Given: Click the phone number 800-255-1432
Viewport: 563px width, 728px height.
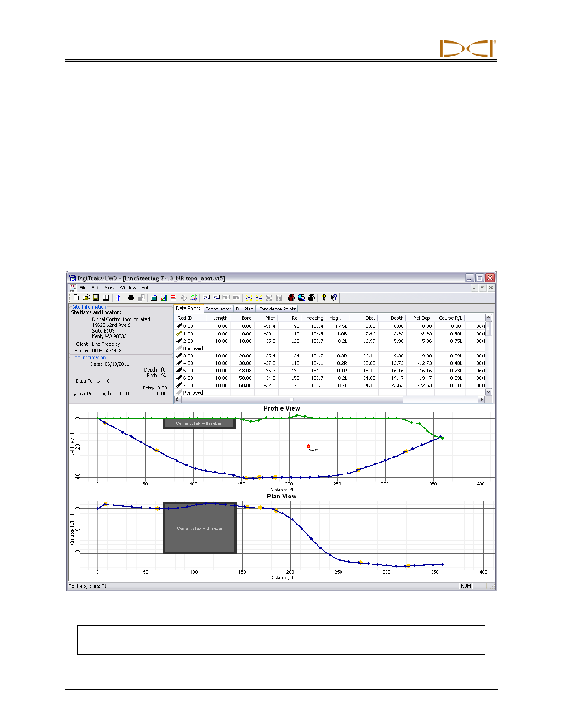Looking at the screenshot, I should [107, 350].
